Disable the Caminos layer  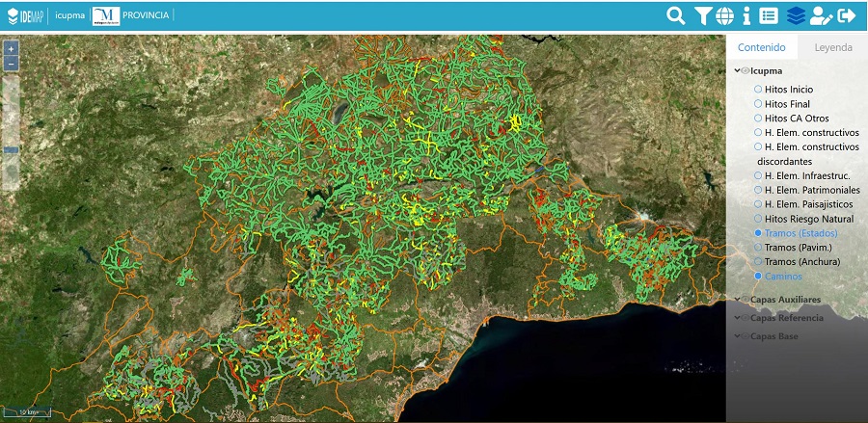pyautogui.click(x=758, y=276)
